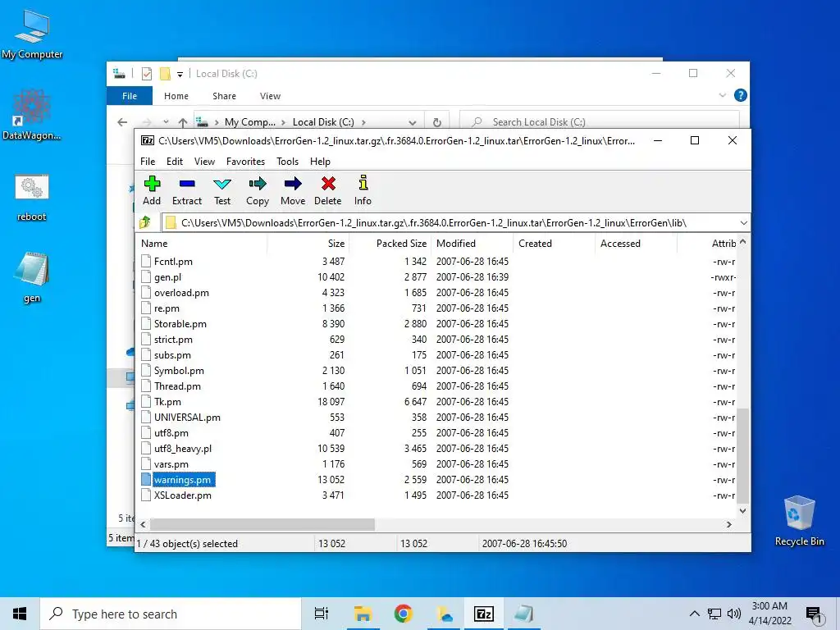Open the 7-Zip Help menu
This screenshot has width=840, height=630.
[320, 162]
